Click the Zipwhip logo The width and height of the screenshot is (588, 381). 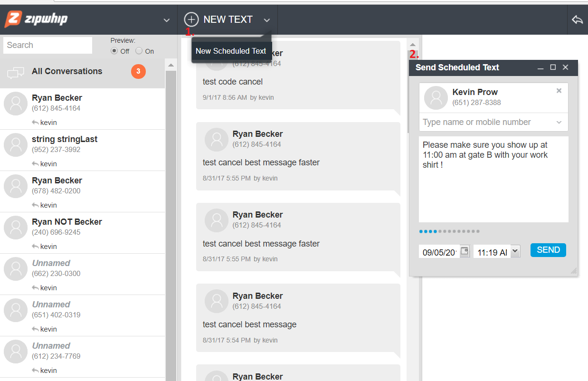[36, 19]
